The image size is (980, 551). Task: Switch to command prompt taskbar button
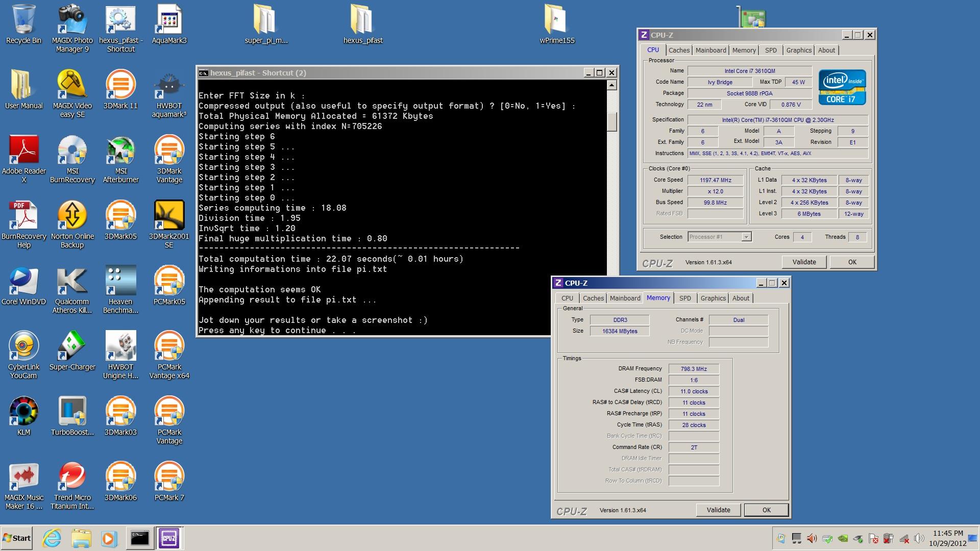pos(139,538)
